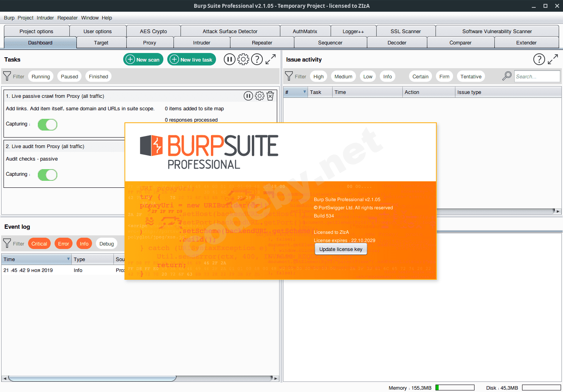The image size is (563, 392).
Task: Switch to the Project options tab
Action: click(x=37, y=31)
